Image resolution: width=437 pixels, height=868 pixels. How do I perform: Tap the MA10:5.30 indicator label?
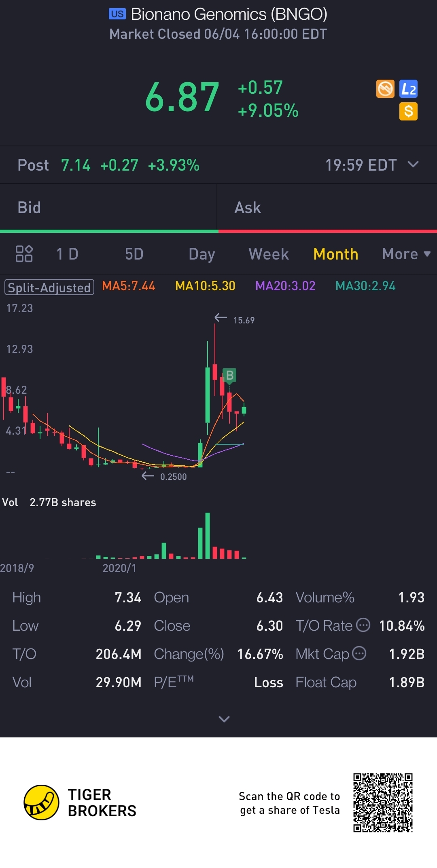pyautogui.click(x=205, y=286)
